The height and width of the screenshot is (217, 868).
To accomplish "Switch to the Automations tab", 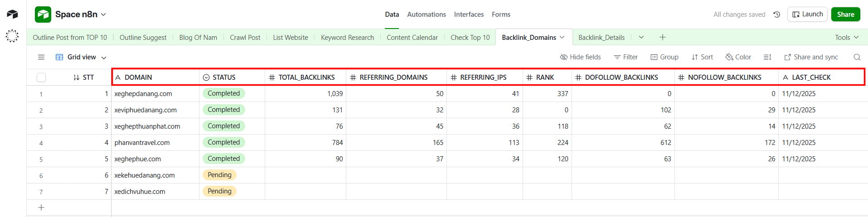I will point(427,14).
